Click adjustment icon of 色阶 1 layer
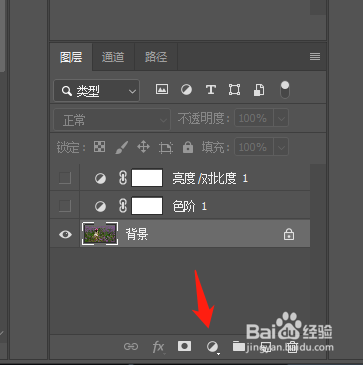The height and width of the screenshot is (365, 363). tap(100, 207)
